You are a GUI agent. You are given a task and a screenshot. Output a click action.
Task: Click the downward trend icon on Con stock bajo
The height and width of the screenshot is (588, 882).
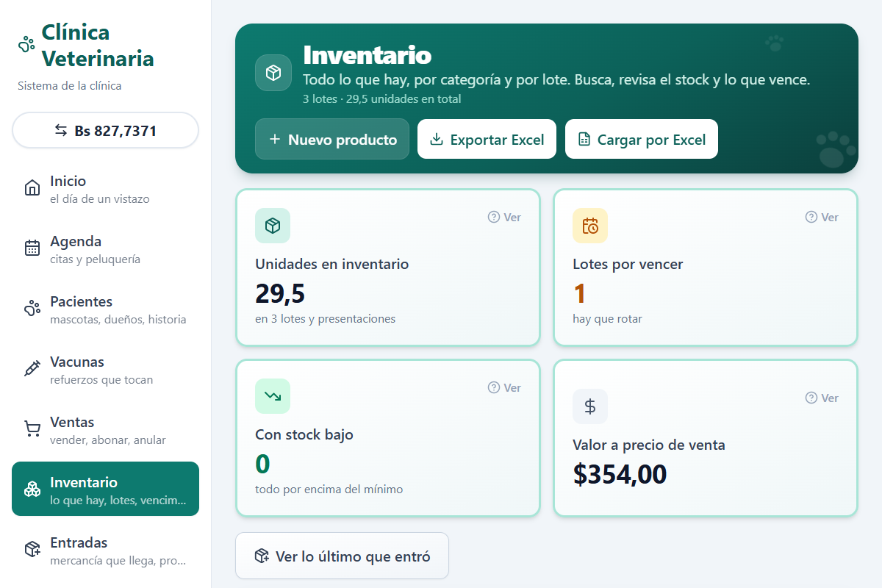tap(273, 396)
